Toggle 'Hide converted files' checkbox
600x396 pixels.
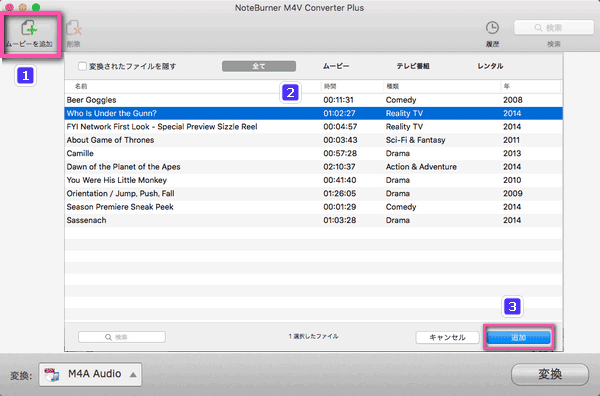[x=82, y=66]
